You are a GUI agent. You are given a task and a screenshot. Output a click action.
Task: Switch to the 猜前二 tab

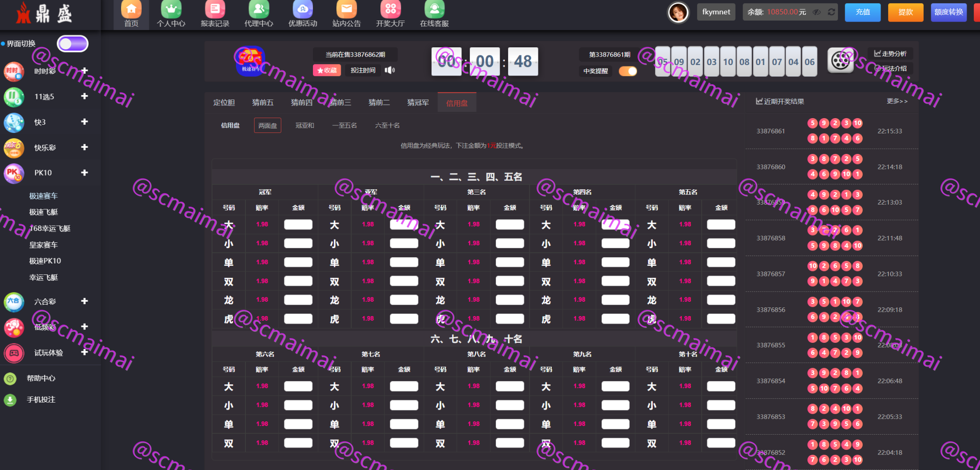[379, 103]
